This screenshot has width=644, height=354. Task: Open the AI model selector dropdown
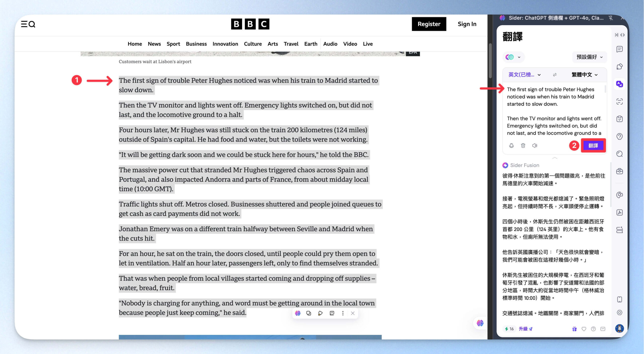pos(513,57)
